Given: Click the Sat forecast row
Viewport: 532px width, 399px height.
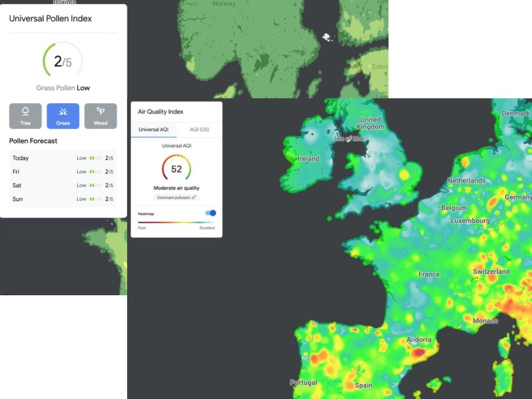Looking at the screenshot, I should pos(63,185).
